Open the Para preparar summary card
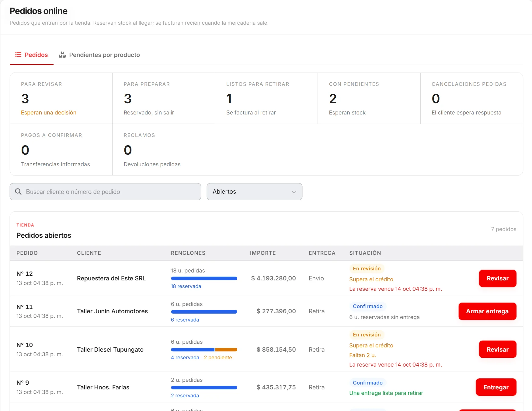532x411 pixels. (x=164, y=98)
